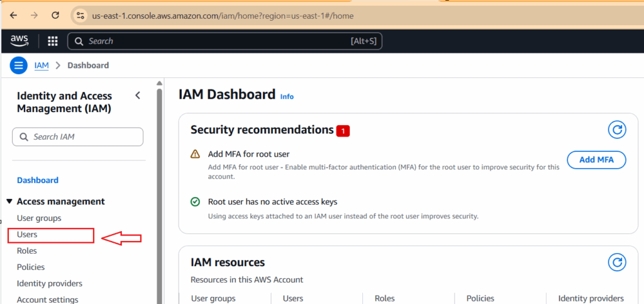Click the browser back arrow

pos(14,16)
